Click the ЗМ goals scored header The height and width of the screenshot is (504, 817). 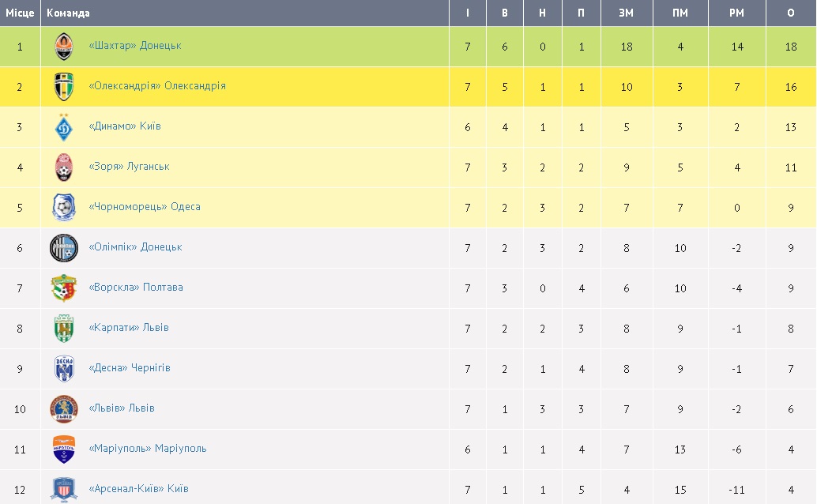[x=627, y=13]
